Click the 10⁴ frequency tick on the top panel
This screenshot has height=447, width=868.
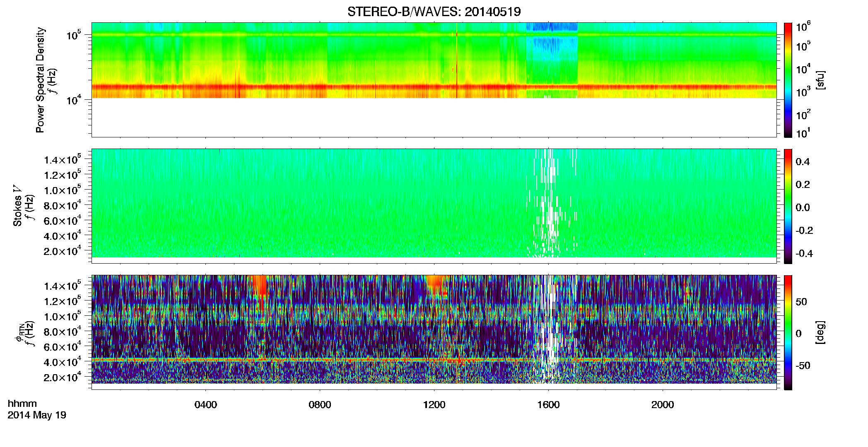coord(74,100)
